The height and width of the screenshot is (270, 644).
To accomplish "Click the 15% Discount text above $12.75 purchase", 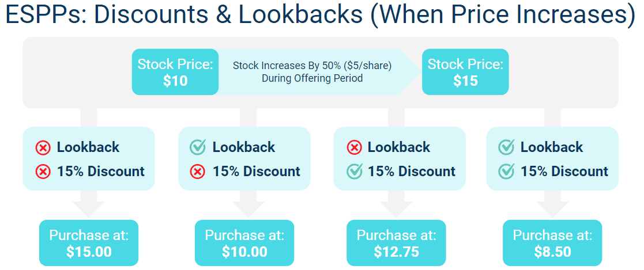I will pyautogui.click(x=412, y=172).
